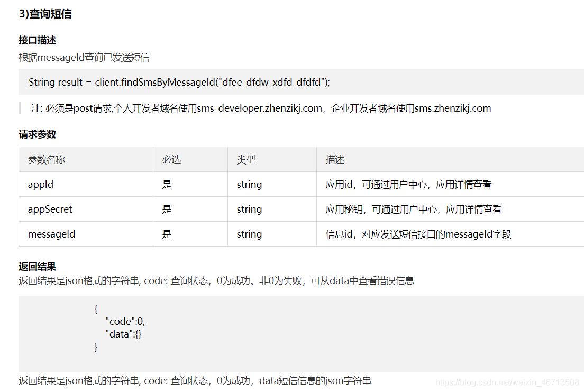Viewport: 584px width, 392px height.
Task: Select the heading 3)查询短信
Action: (x=45, y=14)
